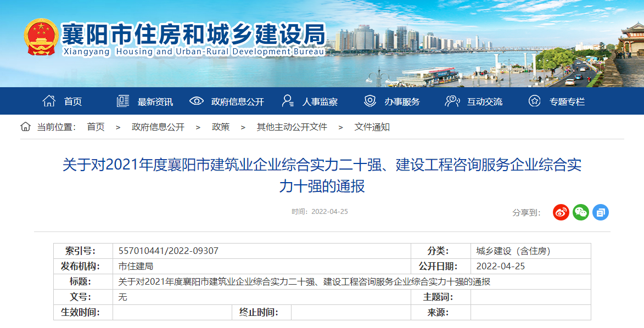
Task: Click the home icon in navigation bar
Action: (x=49, y=100)
